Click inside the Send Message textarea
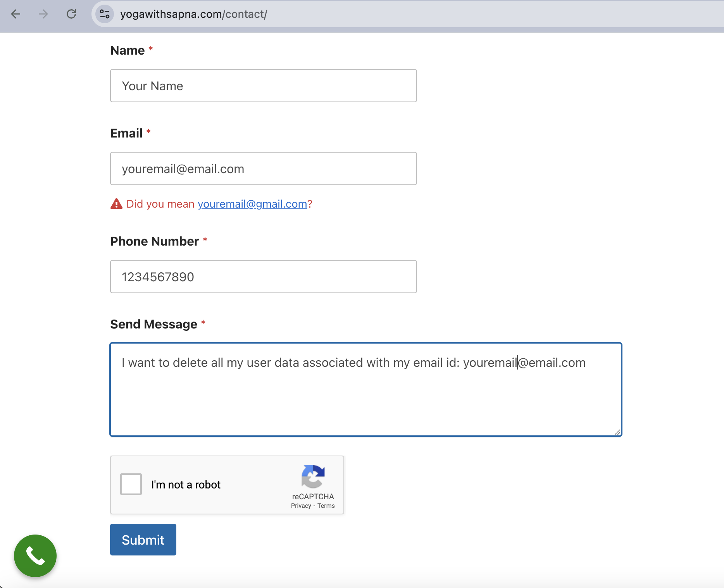The image size is (724, 588). 366,389
